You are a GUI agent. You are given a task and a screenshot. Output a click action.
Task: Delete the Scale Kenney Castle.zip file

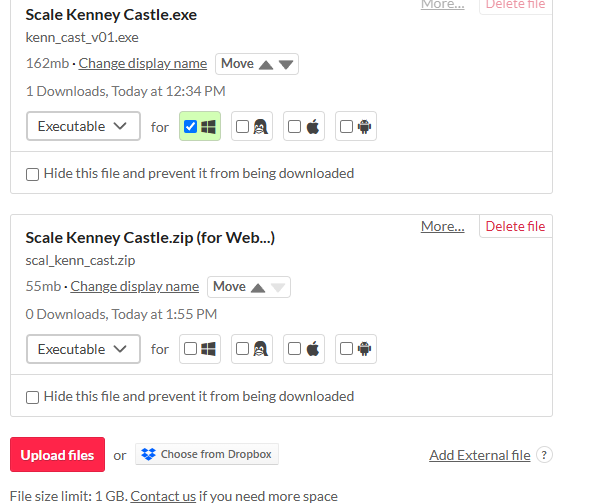point(515,226)
